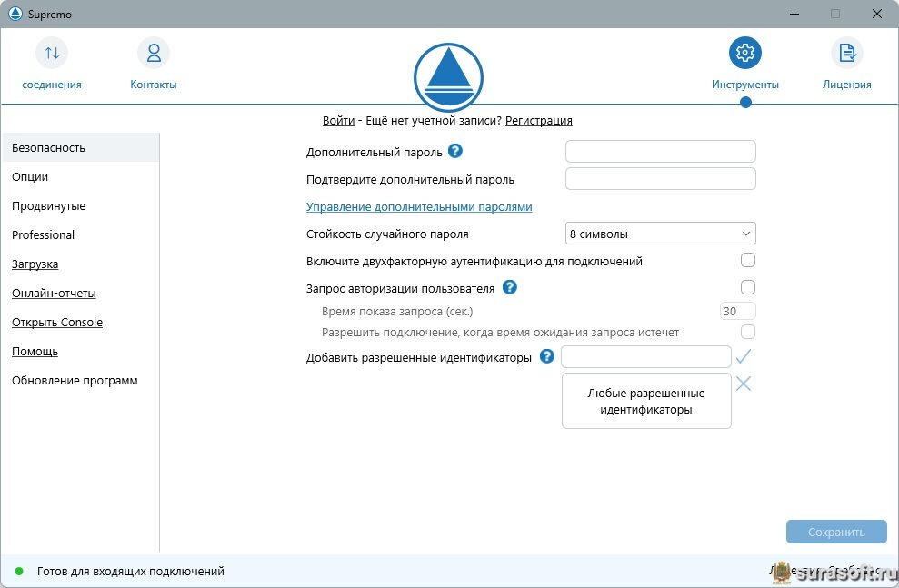899x588 pixels.
Task: Click the Tools (Инструменты) gear icon
Action: pos(744,53)
